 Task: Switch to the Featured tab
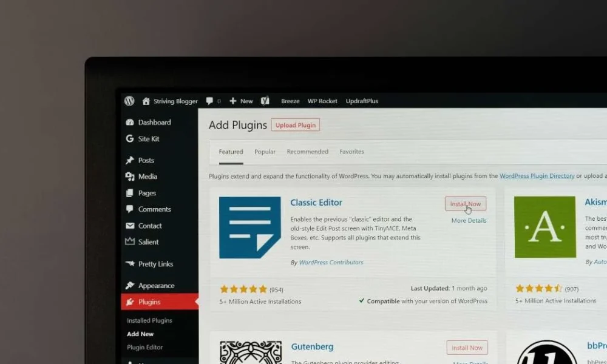[x=231, y=152]
